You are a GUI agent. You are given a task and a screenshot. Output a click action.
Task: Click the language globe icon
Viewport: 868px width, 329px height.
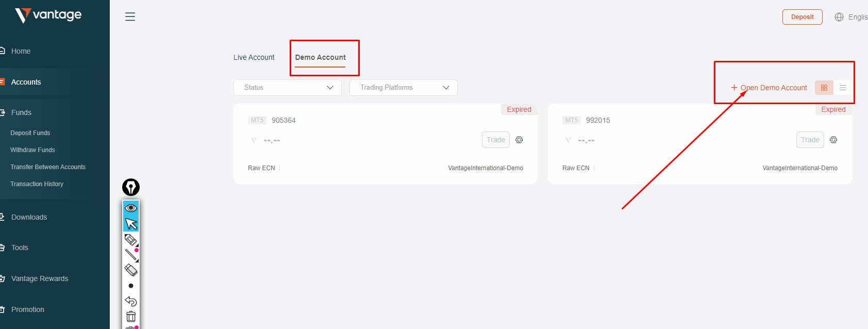click(839, 17)
